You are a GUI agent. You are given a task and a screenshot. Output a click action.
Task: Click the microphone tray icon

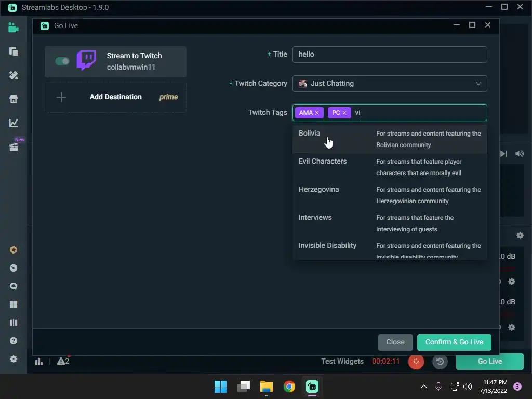tap(438, 387)
